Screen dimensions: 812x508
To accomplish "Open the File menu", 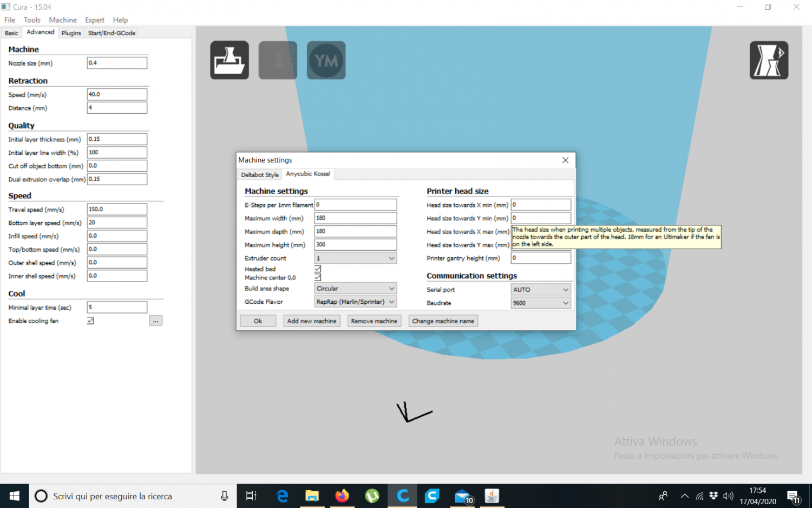I will point(10,20).
